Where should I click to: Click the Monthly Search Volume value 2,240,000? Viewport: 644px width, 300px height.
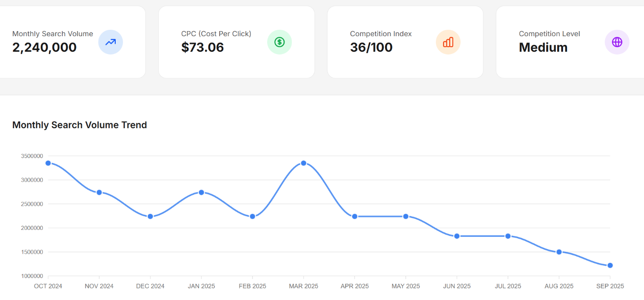[44, 47]
